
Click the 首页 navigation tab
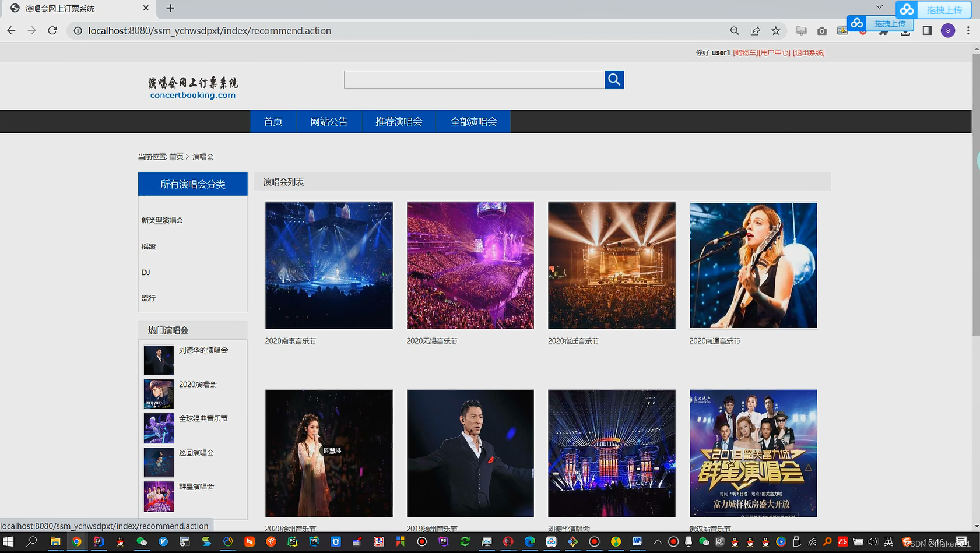[x=273, y=121]
